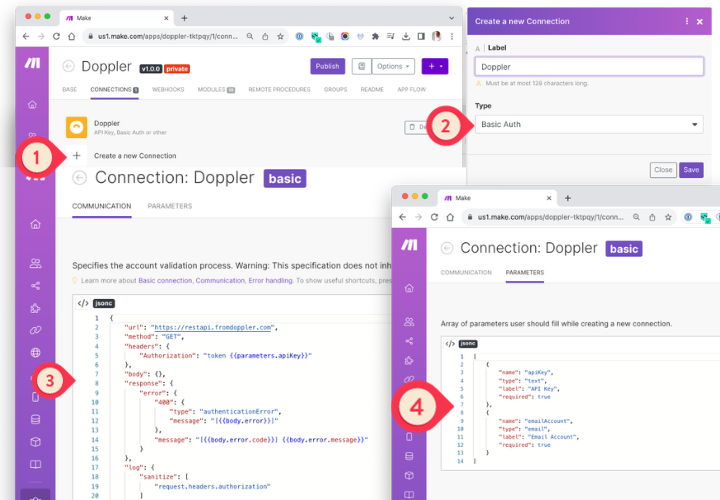Screen dimensions: 720x500
Task: Select the CONNECTIONS tab
Action: click(x=114, y=90)
